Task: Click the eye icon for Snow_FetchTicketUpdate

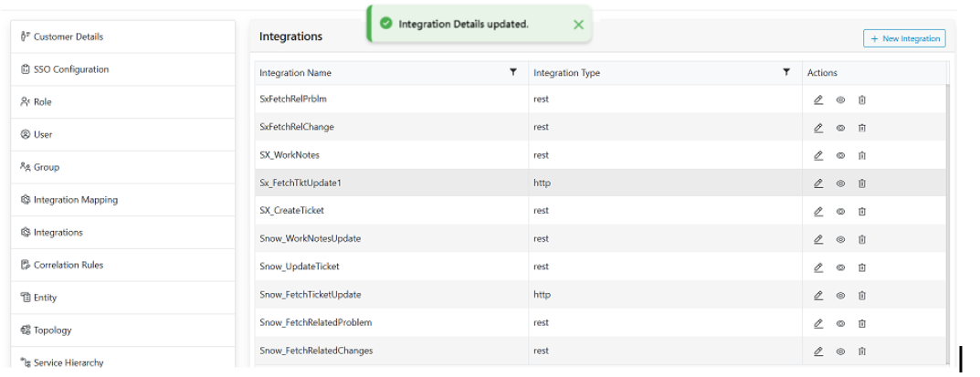Action: (x=840, y=295)
